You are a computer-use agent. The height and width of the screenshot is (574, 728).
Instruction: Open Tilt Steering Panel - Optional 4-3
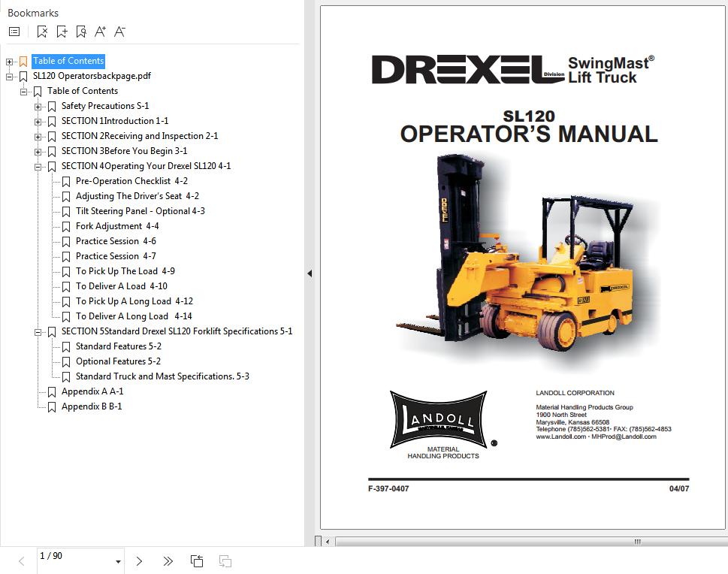pos(140,211)
